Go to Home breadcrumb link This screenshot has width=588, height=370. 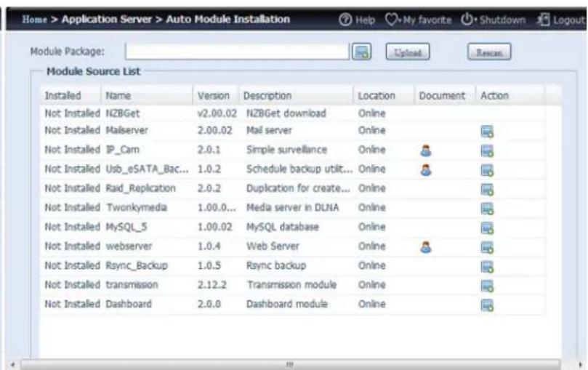coord(34,19)
